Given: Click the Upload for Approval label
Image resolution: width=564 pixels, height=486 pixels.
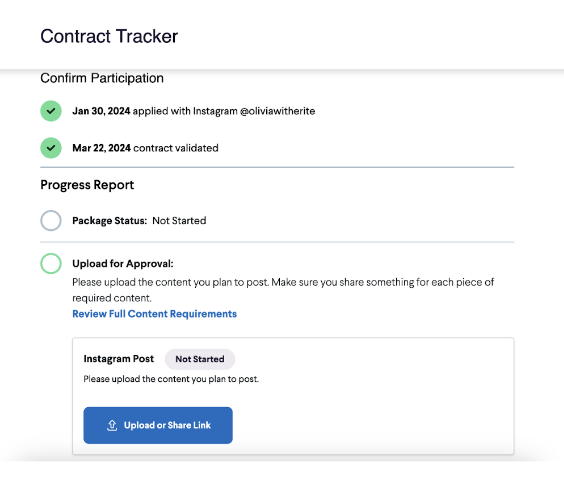Looking at the screenshot, I should click(x=123, y=264).
